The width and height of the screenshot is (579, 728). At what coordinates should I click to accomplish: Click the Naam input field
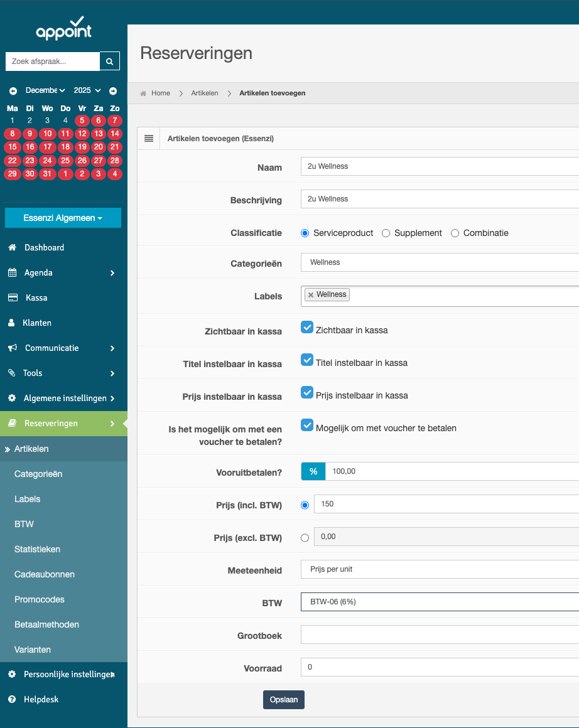pyautogui.click(x=440, y=166)
